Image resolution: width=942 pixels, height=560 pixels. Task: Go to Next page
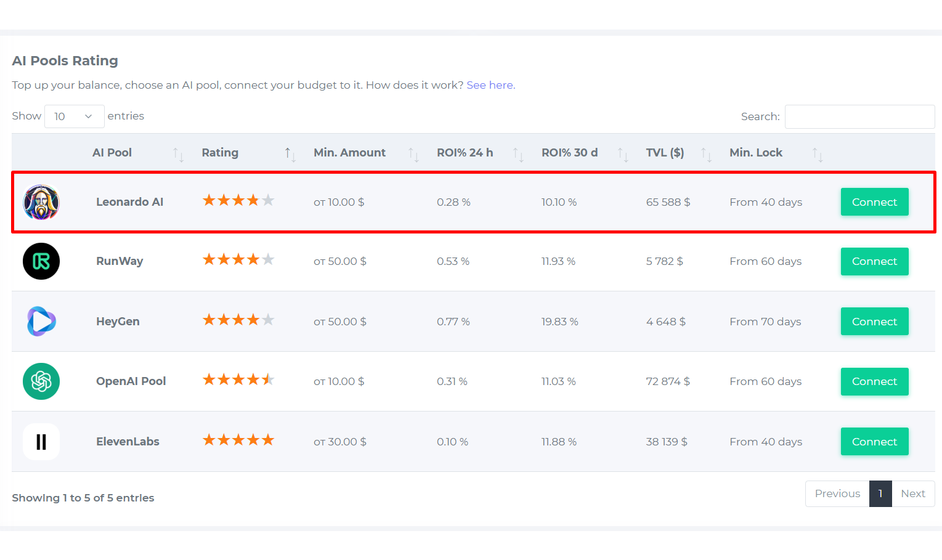pos(913,493)
